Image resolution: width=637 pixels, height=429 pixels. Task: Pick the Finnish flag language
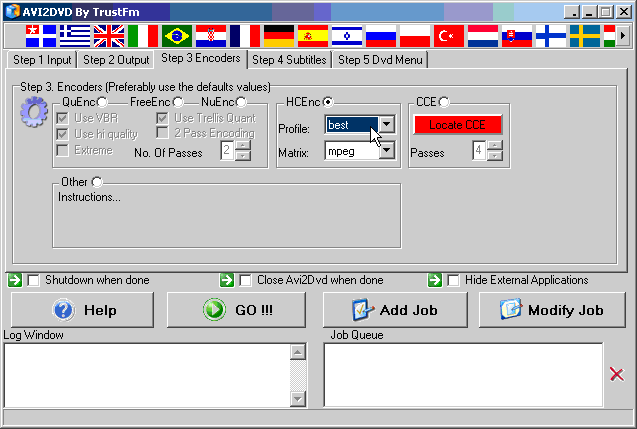551,36
